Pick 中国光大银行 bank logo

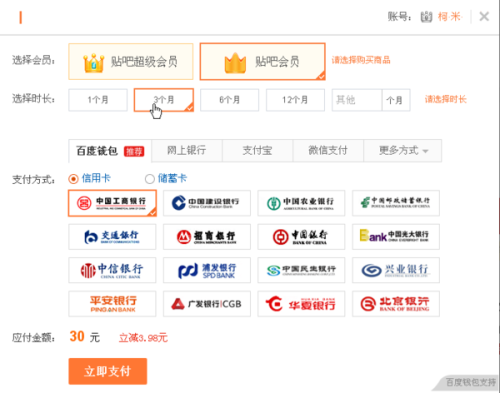pos(396,237)
